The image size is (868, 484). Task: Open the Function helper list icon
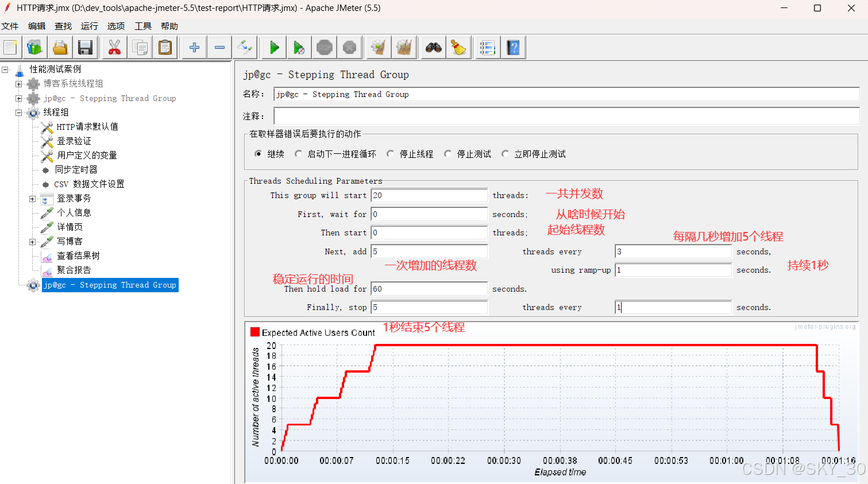pos(488,48)
